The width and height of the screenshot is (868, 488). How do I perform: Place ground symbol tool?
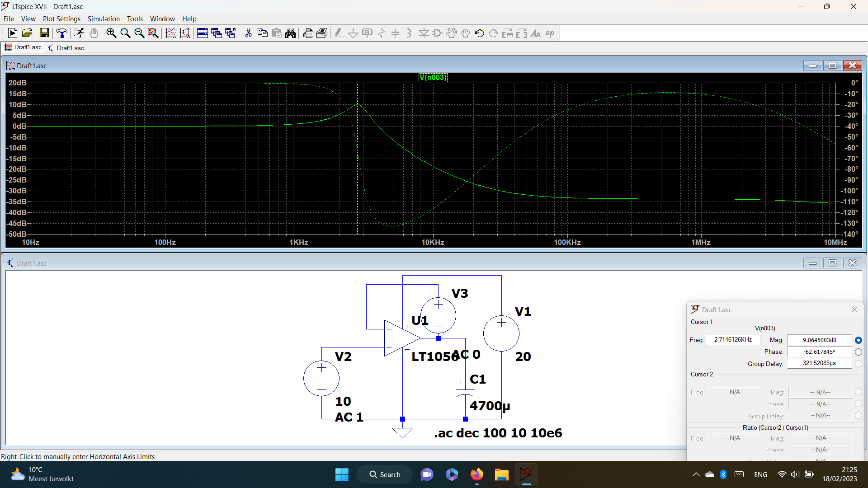(354, 33)
